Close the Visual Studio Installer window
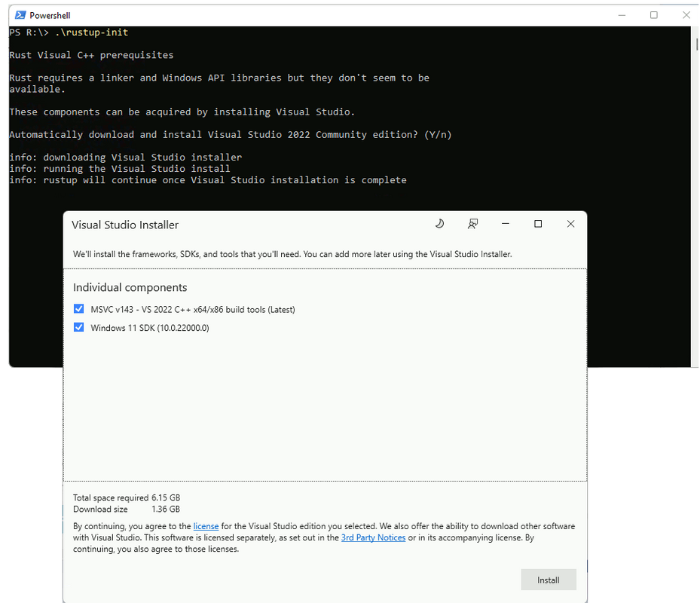700x603 pixels. click(x=570, y=224)
